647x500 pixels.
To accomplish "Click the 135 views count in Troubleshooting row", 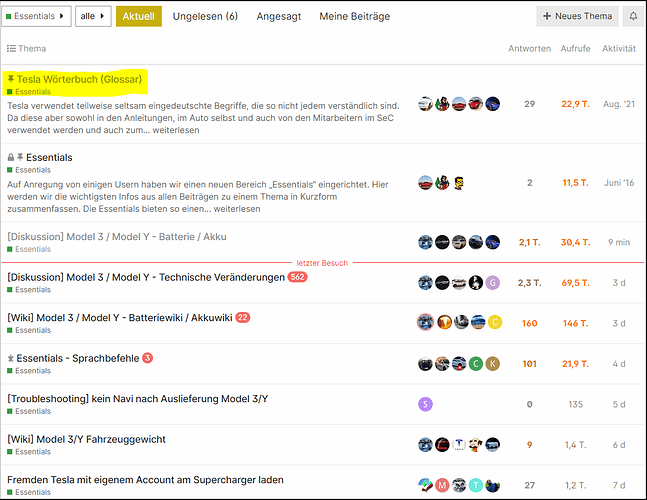I will pyautogui.click(x=575, y=404).
